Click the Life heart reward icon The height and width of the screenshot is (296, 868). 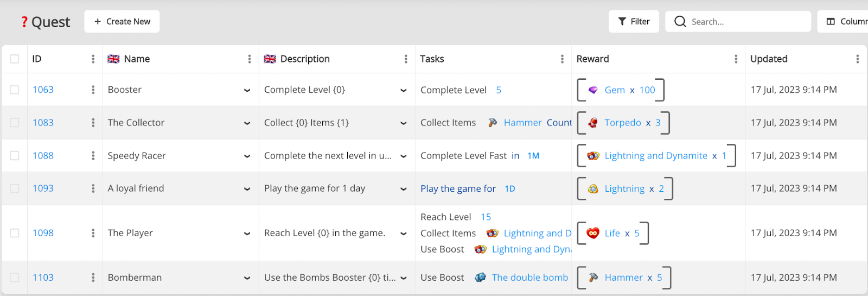(x=593, y=233)
